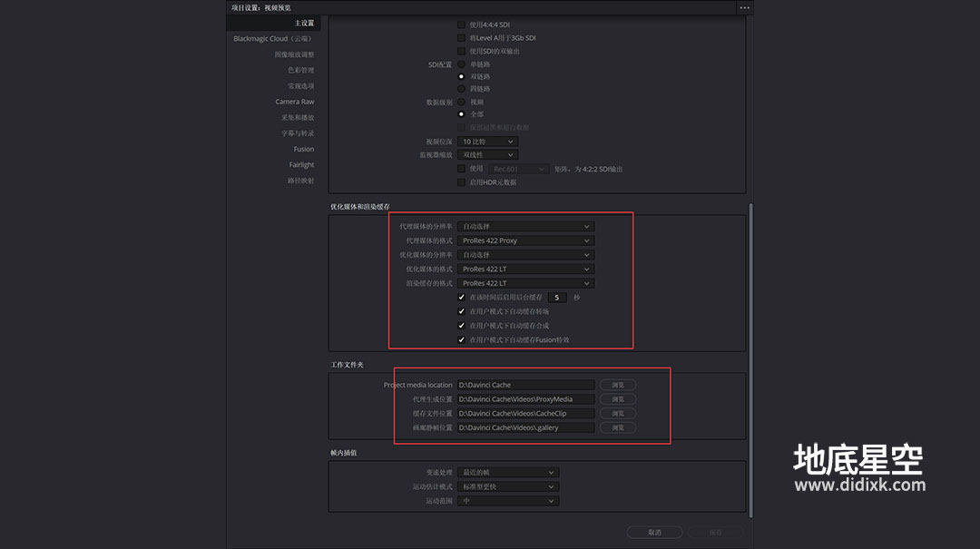Open the Rec.601 matrix dropdown
This screenshot has height=549, width=980.
pos(518,169)
